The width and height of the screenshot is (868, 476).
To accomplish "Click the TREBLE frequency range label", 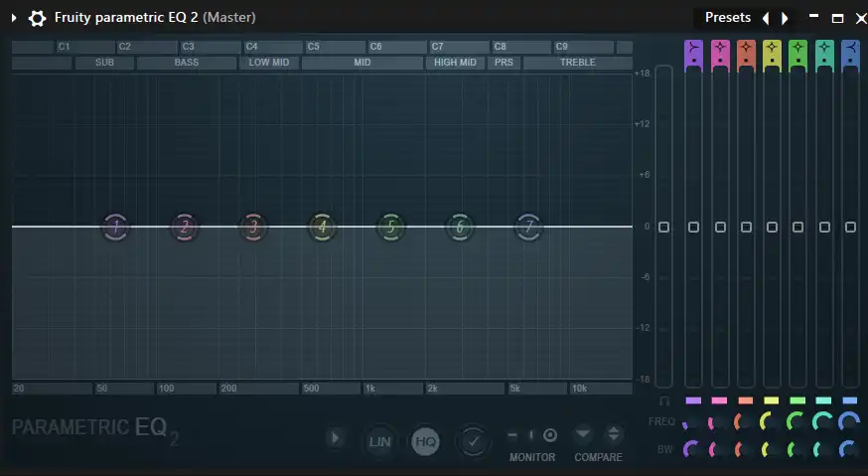I will [577, 63].
